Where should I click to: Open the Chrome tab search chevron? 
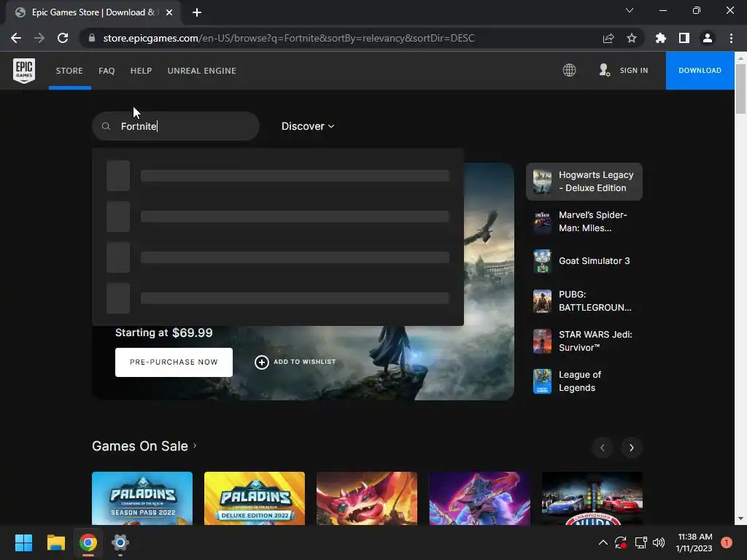(630, 10)
